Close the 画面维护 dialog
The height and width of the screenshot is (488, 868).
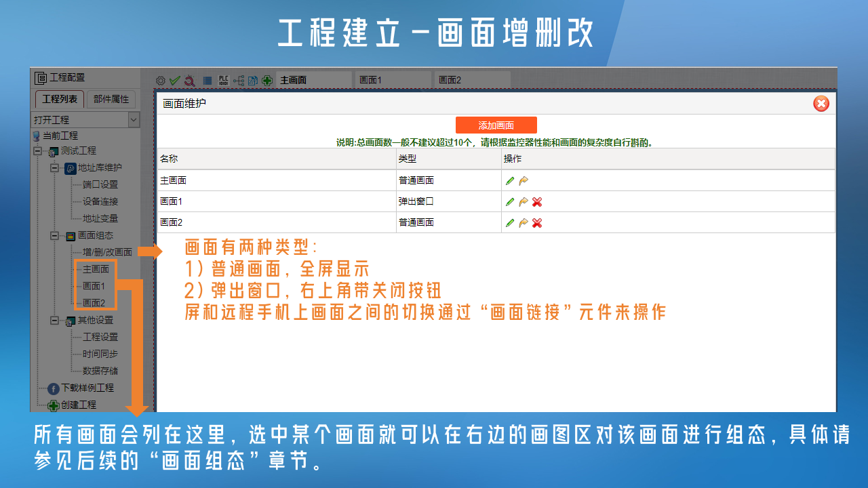coord(821,104)
